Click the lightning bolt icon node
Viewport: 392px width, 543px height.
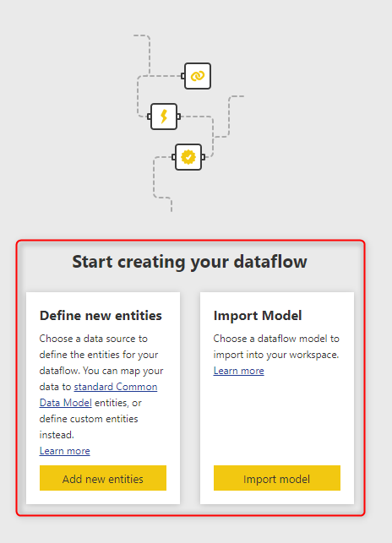[x=164, y=117]
